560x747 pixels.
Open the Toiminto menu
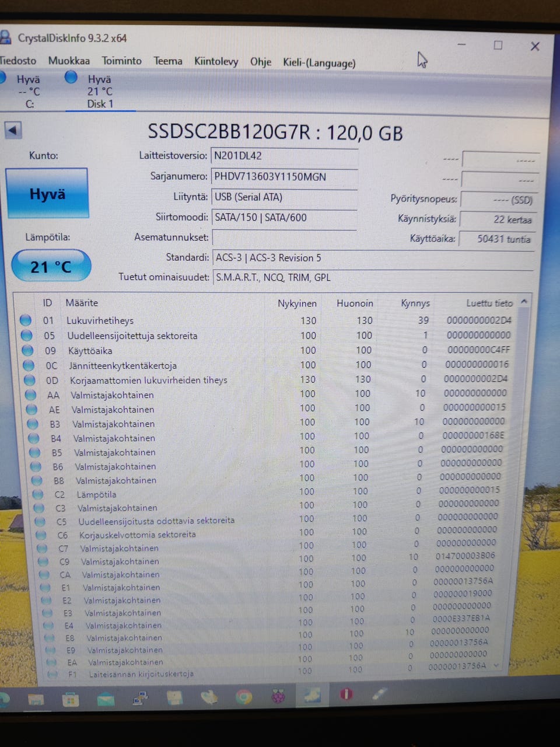pos(121,61)
